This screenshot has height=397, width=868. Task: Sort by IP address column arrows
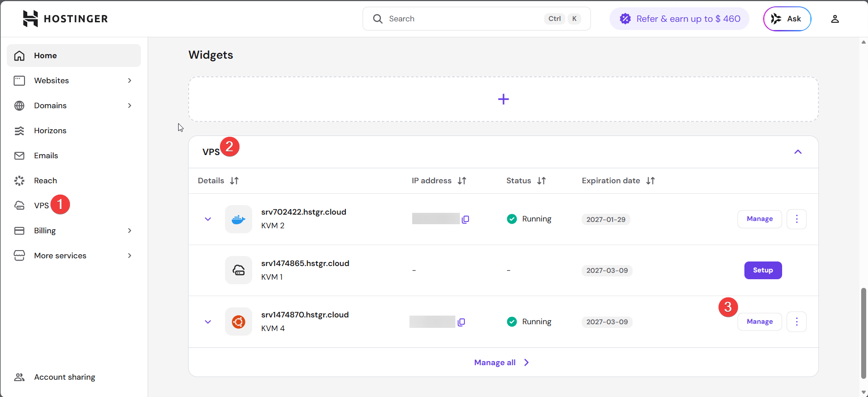(462, 181)
